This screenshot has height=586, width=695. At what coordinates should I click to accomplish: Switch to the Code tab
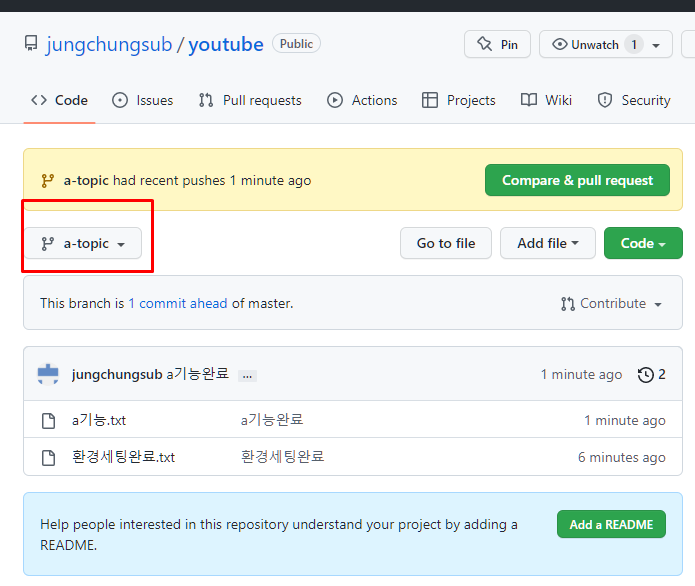tap(59, 100)
